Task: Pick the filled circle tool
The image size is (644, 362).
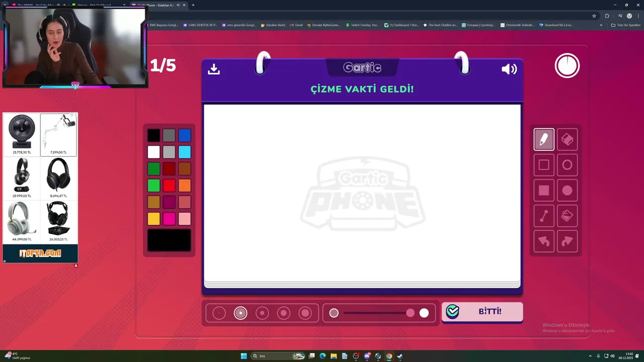Action: pyautogui.click(x=567, y=191)
